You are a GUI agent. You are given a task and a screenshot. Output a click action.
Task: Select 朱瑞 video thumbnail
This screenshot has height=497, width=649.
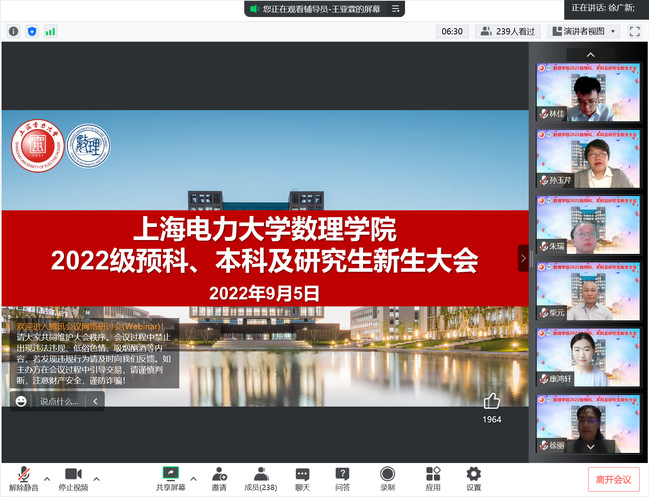tap(588, 225)
